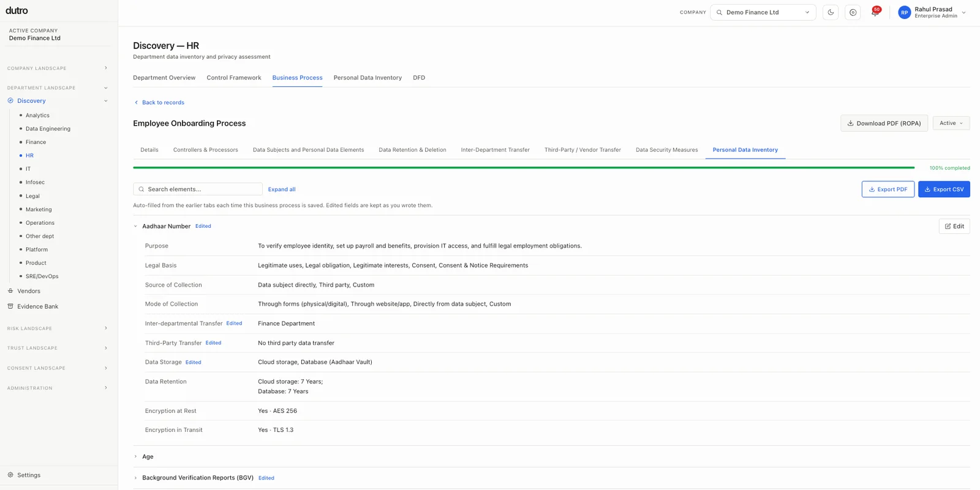Image resolution: width=980 pixels, height=490 pixels.
Task: Focus the Search elements field
Action: click(x=198, y=189)
